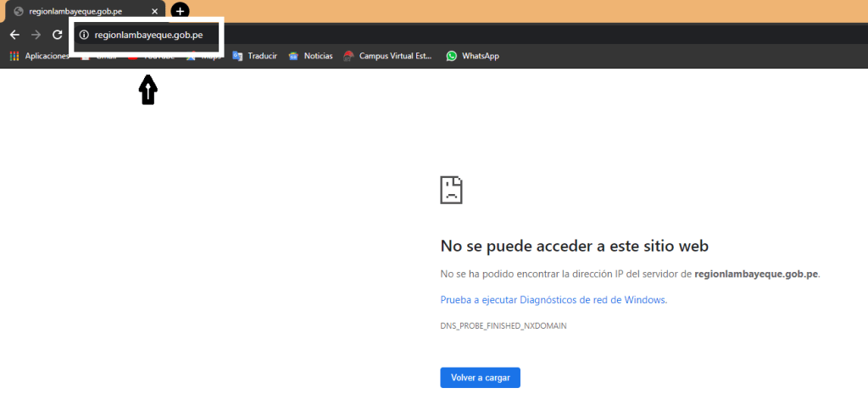Select the regionlambayeque.gob.pe browser tab
The height and width of the screenshot is (416, 868).
point(75,12)
